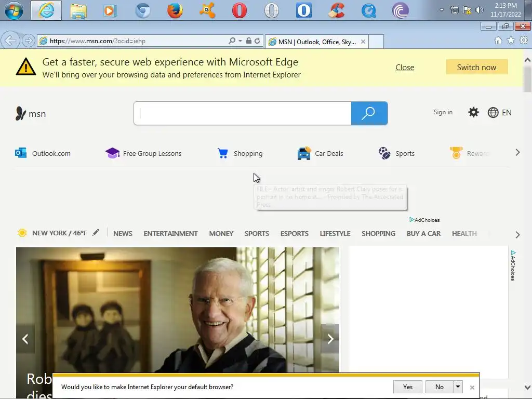The image size is (532, 399).
Task: Show hidden system tray icons
Action: pos(442,10)
